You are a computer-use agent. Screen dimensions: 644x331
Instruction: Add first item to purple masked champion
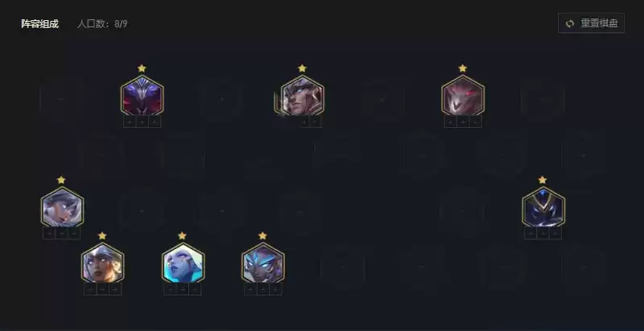[x=130, y=122]
